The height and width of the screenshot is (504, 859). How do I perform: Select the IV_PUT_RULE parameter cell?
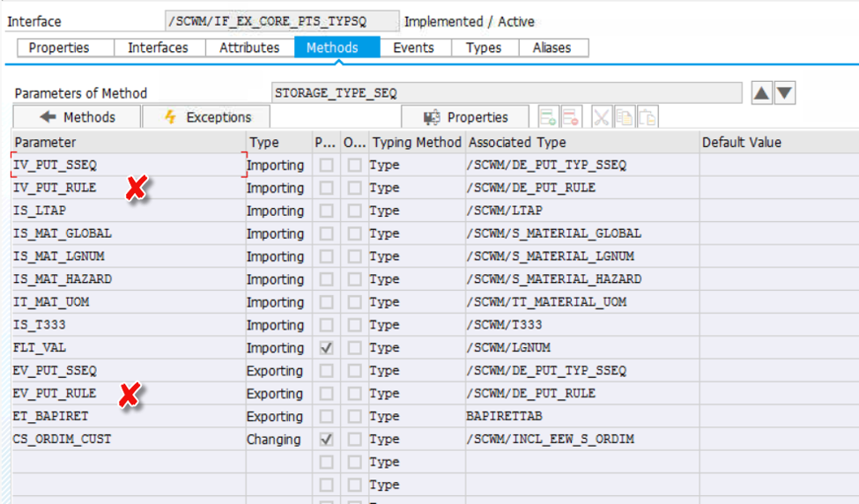[x=129, y=188]
